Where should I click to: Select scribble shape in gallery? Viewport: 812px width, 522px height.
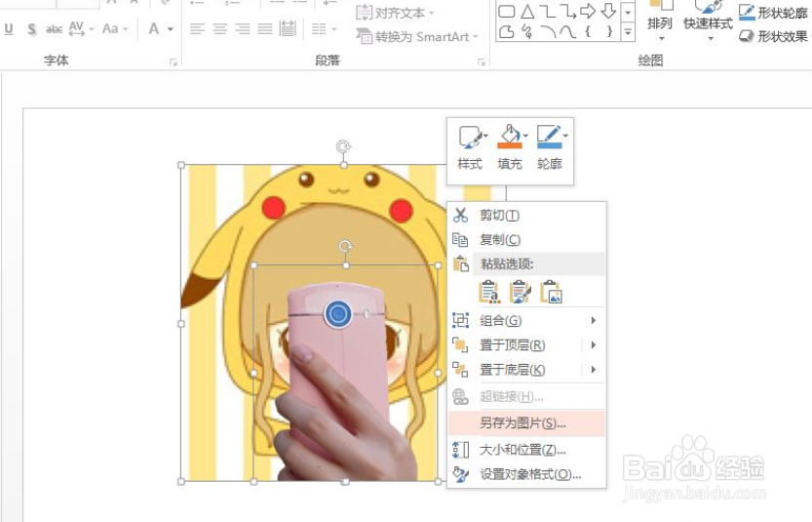(527, 32)
